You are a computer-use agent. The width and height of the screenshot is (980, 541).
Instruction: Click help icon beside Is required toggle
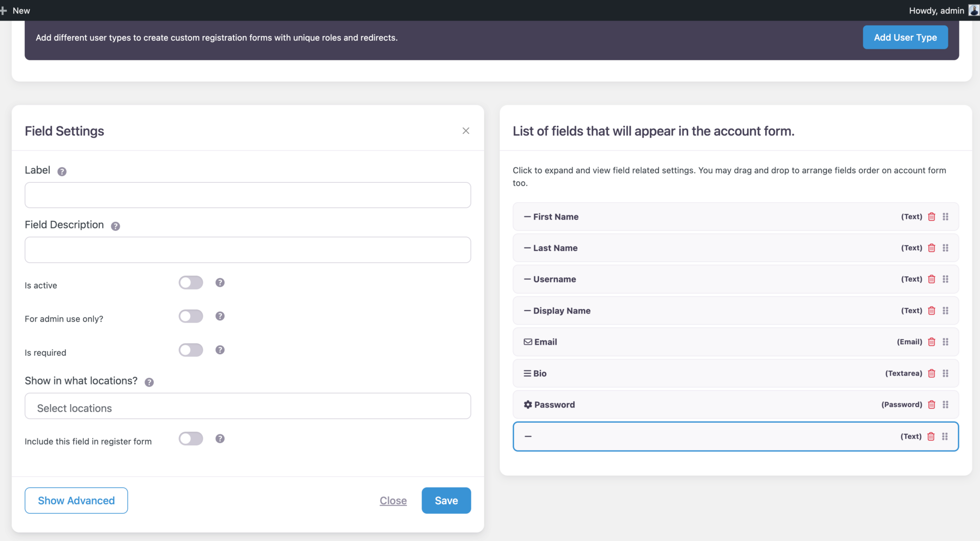(x=220, y=350)
